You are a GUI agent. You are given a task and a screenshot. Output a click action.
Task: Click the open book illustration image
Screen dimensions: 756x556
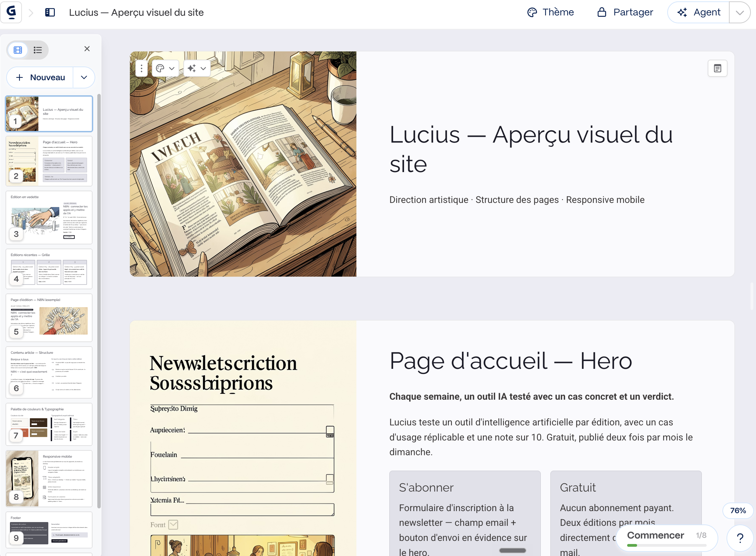[243, 164]
